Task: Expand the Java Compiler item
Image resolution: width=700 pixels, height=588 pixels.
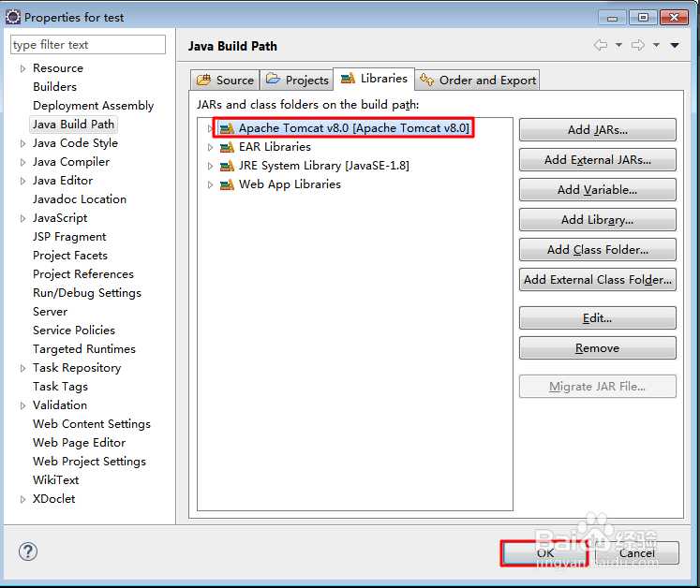Action: [x=22, y=162]
